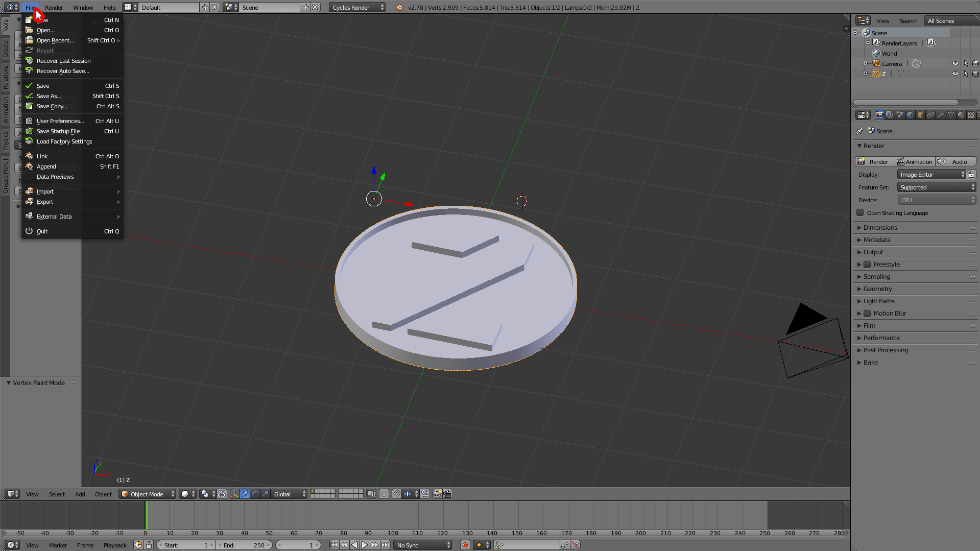Open the World properties tab icon

point(910,115)
